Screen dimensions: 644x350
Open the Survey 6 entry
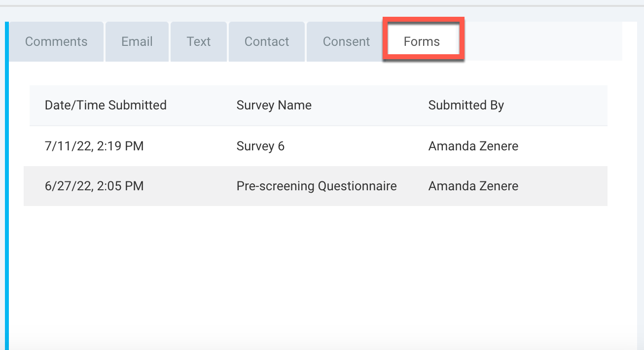click(x=260, y=146)
